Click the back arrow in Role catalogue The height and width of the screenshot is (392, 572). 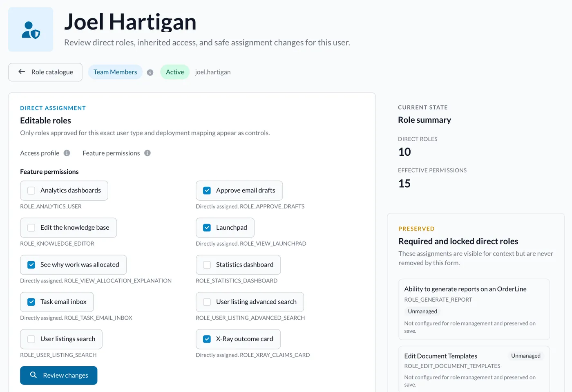point(22,72)
